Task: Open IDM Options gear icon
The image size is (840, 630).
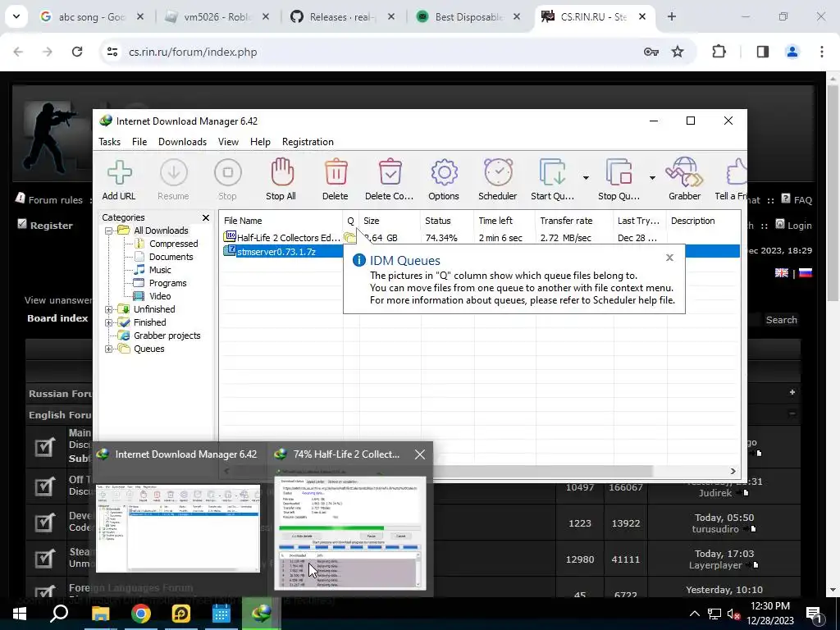Action: tap(444, 172)
